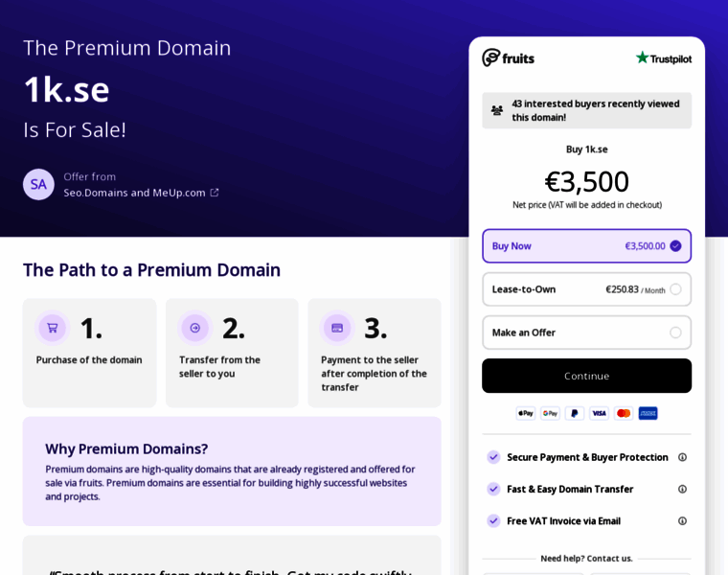Click the Visa payment icon
Viewport: 728px width, 575px height.
[x=599, y=413]
